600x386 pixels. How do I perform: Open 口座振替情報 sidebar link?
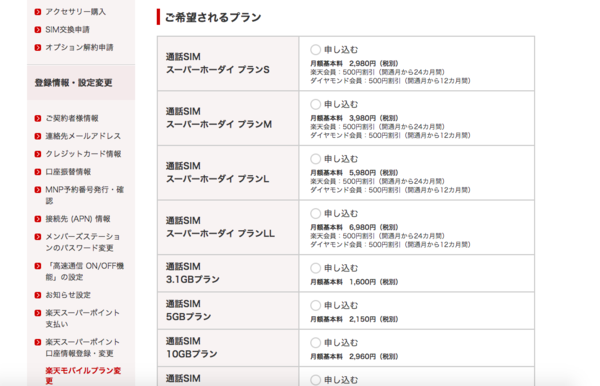click(x=68, y=172)
